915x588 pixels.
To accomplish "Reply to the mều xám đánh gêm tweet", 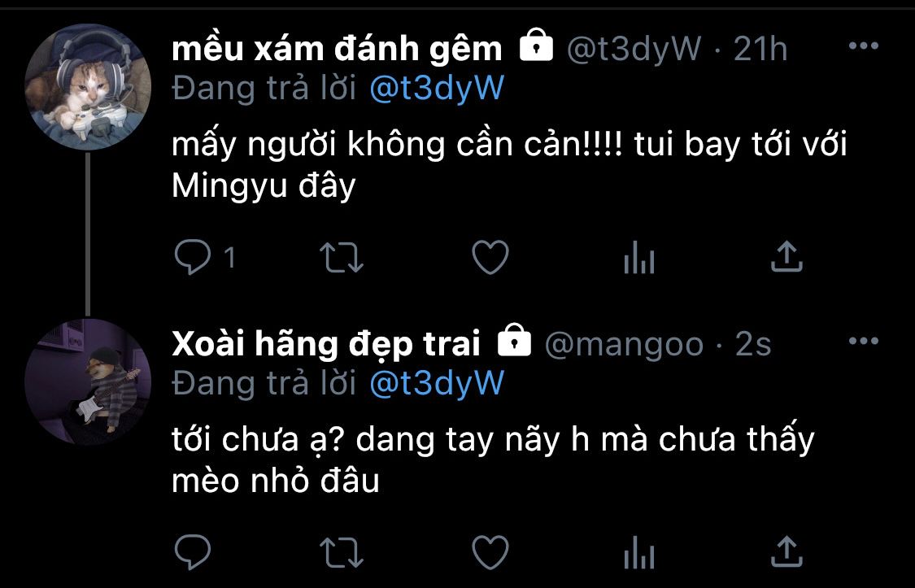I will (x=193, y=257).
